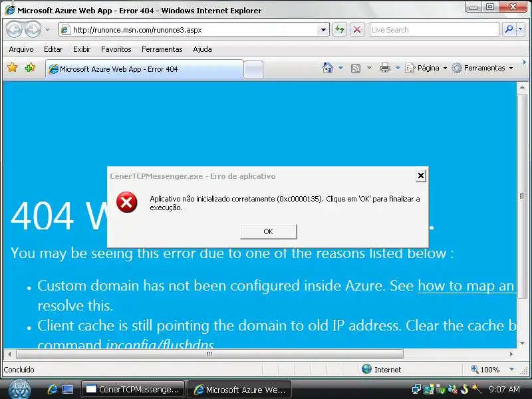This screenshot has height=399, width=532.
Task: Open the Página command bar menu
Action: (x=426, y=68)
